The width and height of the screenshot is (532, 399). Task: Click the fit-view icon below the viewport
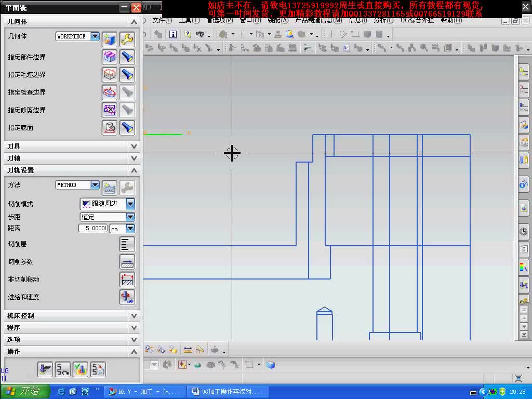click(x=518, y=378)
